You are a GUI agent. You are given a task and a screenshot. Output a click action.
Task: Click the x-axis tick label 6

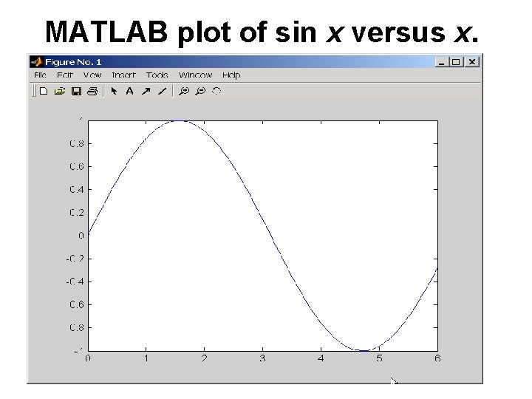[x=437, y=358]
